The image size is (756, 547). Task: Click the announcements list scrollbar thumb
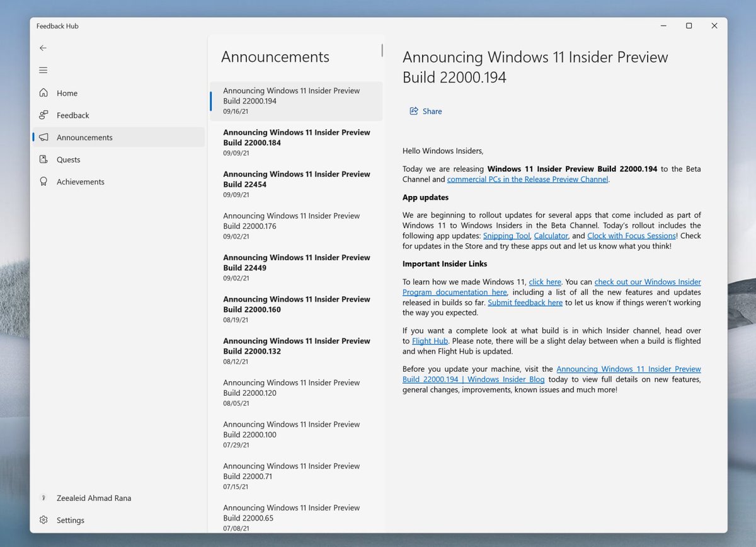382,50
